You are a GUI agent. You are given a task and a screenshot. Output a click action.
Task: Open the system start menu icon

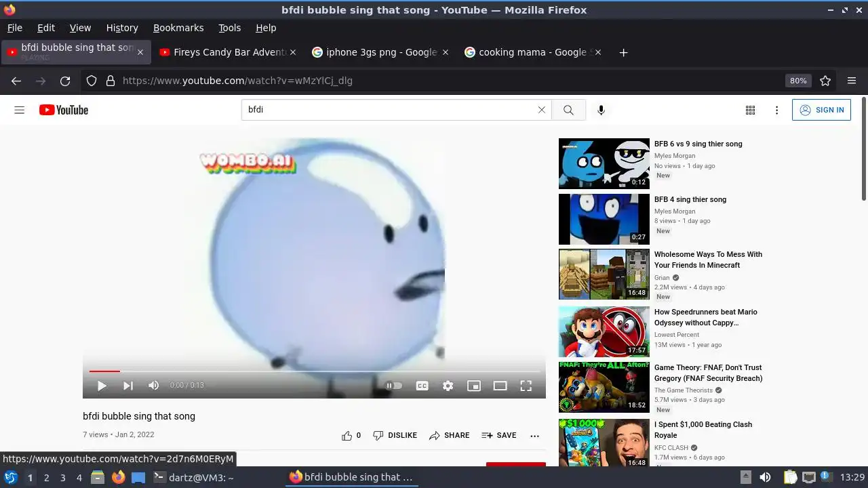(x=11, y=477)
